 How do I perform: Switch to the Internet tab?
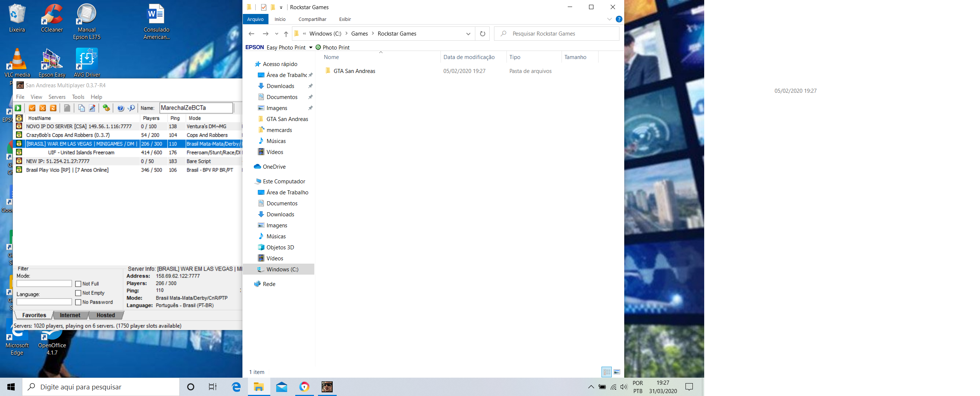pos(70,315)
